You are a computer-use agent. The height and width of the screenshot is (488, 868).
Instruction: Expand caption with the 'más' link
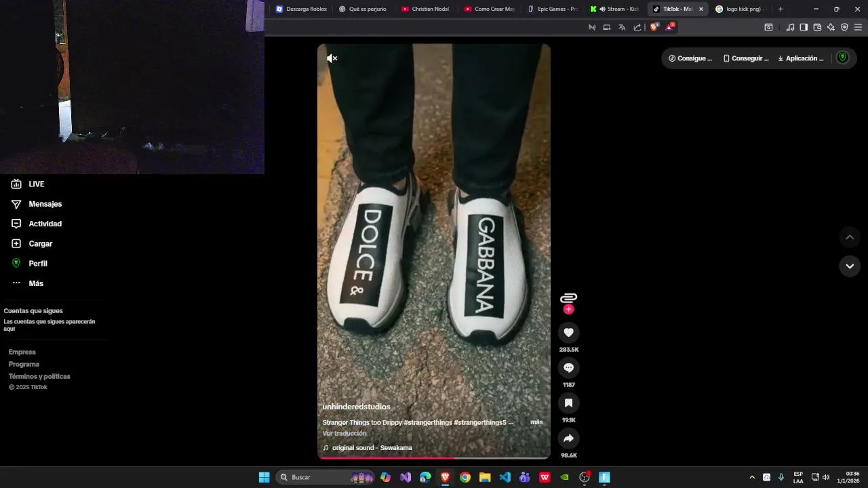(536, 422)
